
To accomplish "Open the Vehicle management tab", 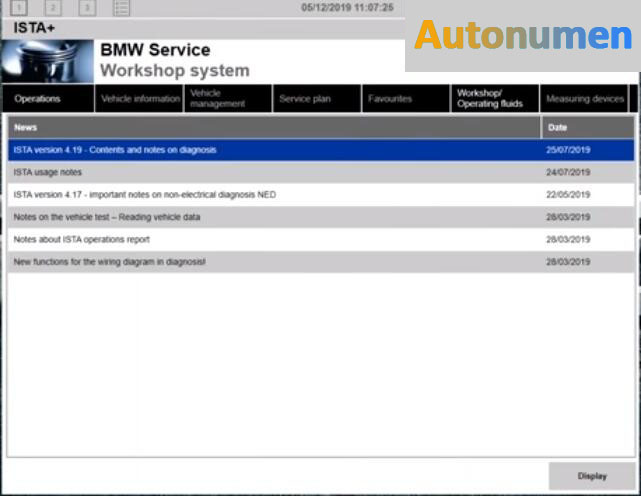I will click(x=228, y=99).
